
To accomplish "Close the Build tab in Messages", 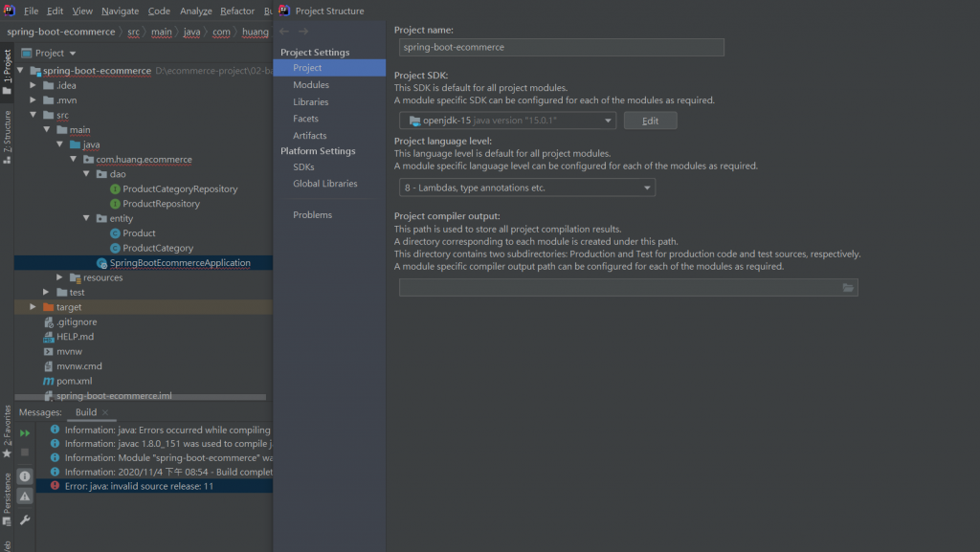I will pyautogui.click(x=105, y=412).
